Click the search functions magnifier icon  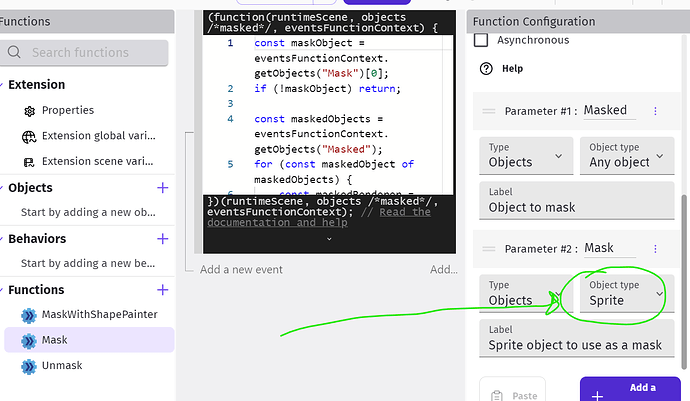coord(15,53)
